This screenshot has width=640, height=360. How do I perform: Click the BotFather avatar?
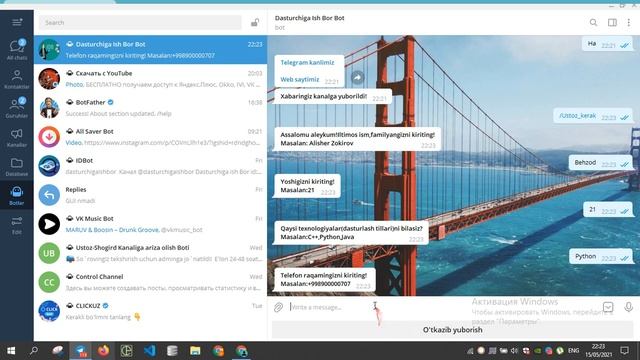click(49, 108)
